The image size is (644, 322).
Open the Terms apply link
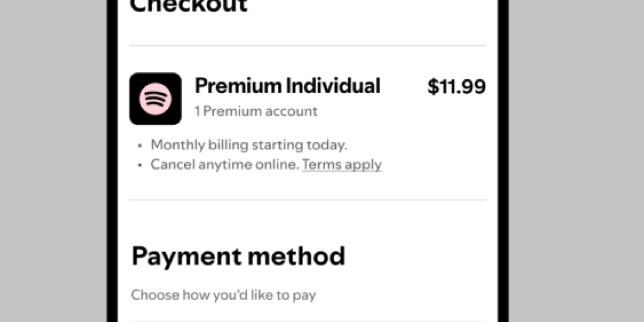[341, 165]
